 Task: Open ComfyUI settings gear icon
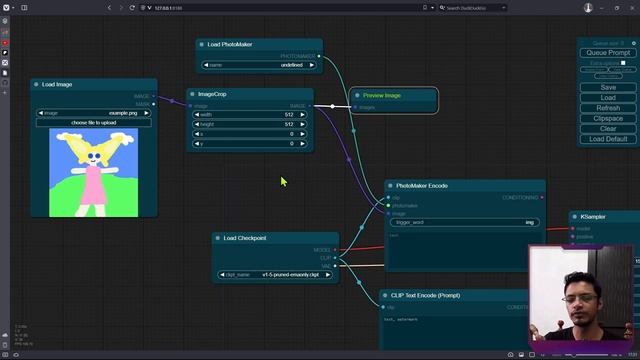[633, 43]
